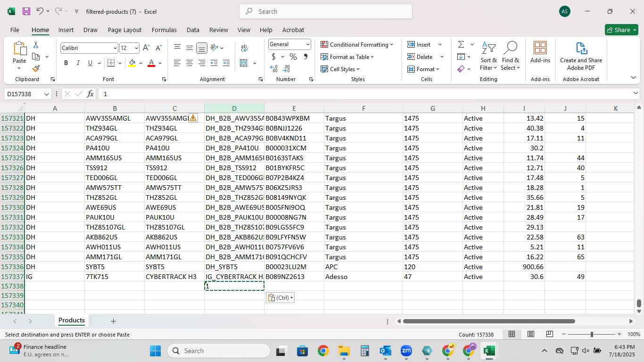Select the Products sheet tab

72,321
